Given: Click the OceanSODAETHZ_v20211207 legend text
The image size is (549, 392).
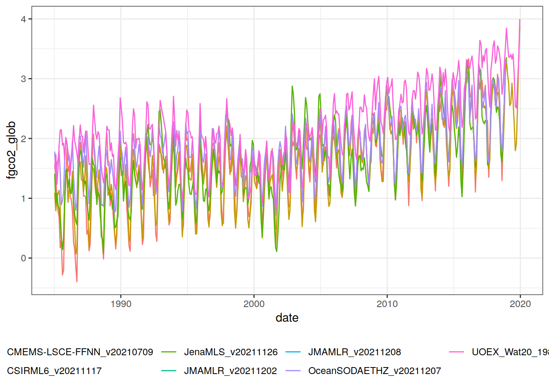Looking at the screenshot, I should click(x=375, y=371).
